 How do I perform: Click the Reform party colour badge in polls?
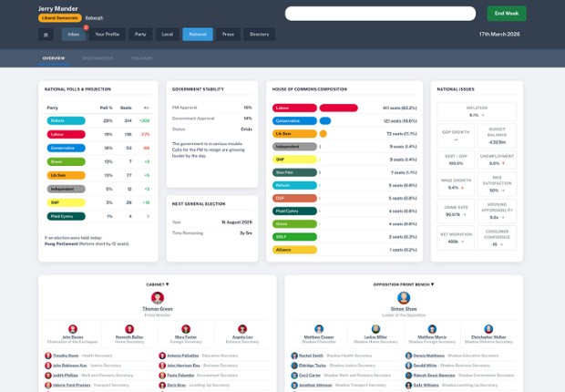tap(66, 120)
